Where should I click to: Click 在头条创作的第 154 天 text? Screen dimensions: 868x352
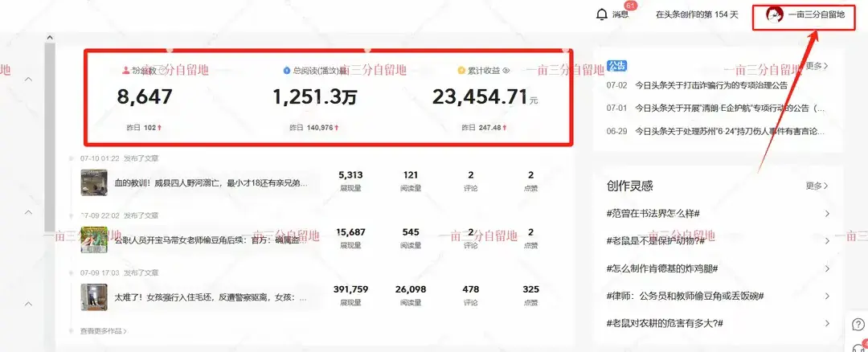click(x=697, y=14)
